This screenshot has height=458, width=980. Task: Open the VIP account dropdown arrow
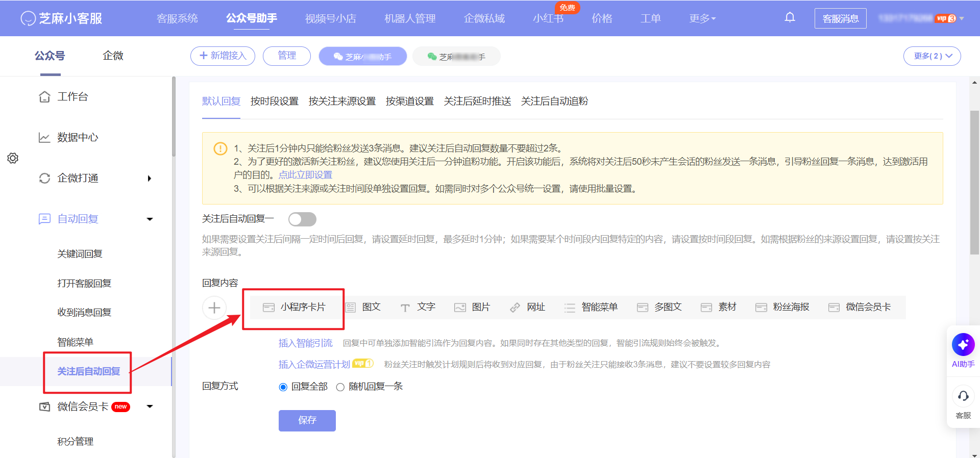click(x=962, y=18)
